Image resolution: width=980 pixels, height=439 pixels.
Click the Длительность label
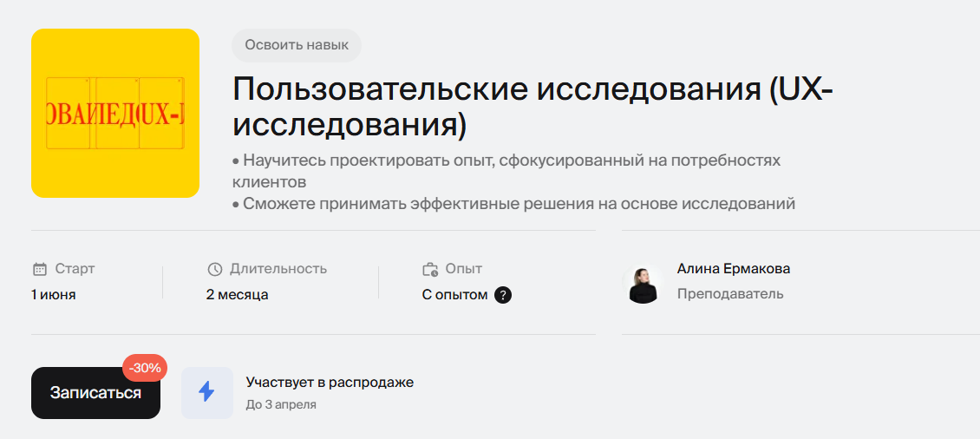(x=278, y=269)
